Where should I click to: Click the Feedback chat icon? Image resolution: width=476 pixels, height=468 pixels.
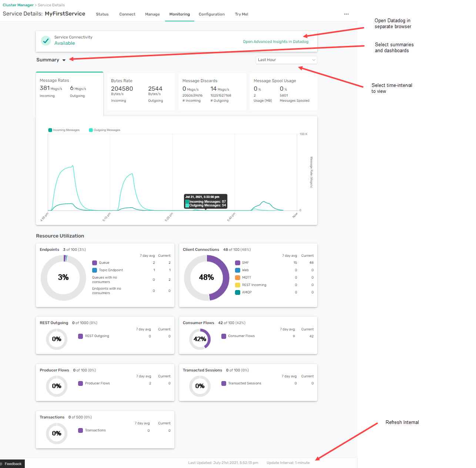click(2, 464)
